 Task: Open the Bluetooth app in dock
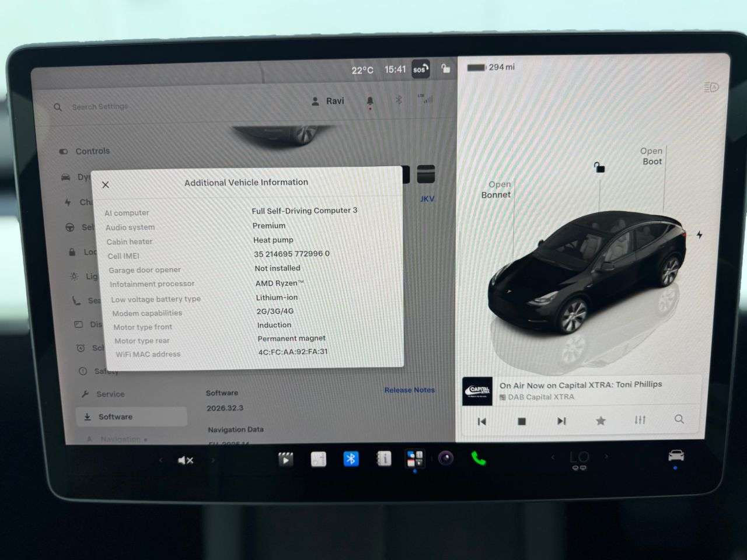[x=351, y=459]
